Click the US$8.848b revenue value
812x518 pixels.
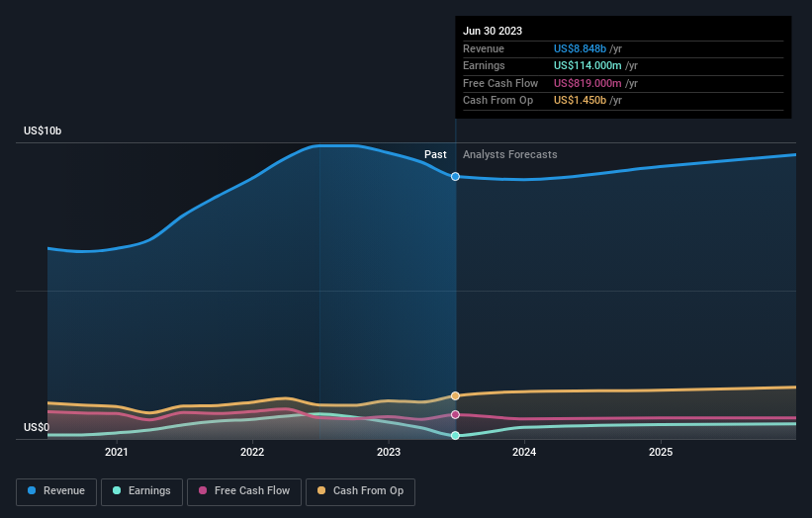tap(580, 48)
